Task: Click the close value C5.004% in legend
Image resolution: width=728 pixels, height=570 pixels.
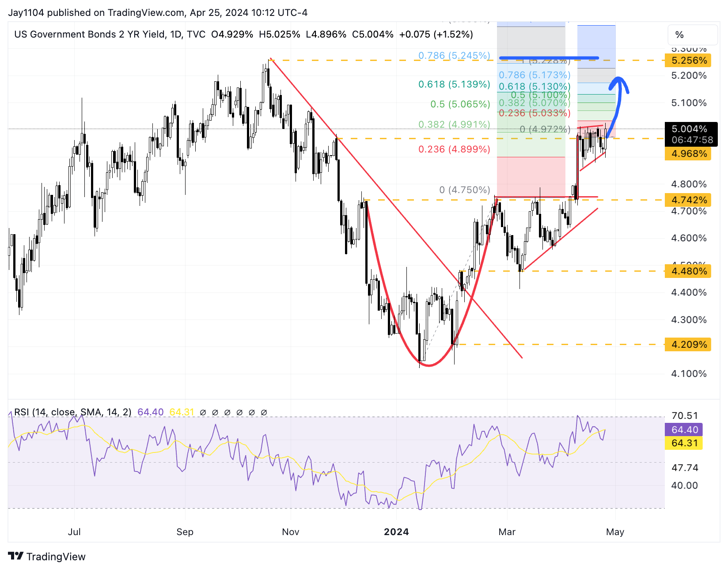Action: click(372, 34)
